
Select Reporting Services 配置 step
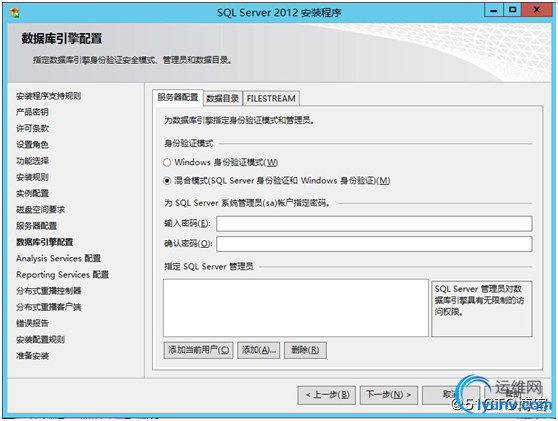tap(62, 275)
